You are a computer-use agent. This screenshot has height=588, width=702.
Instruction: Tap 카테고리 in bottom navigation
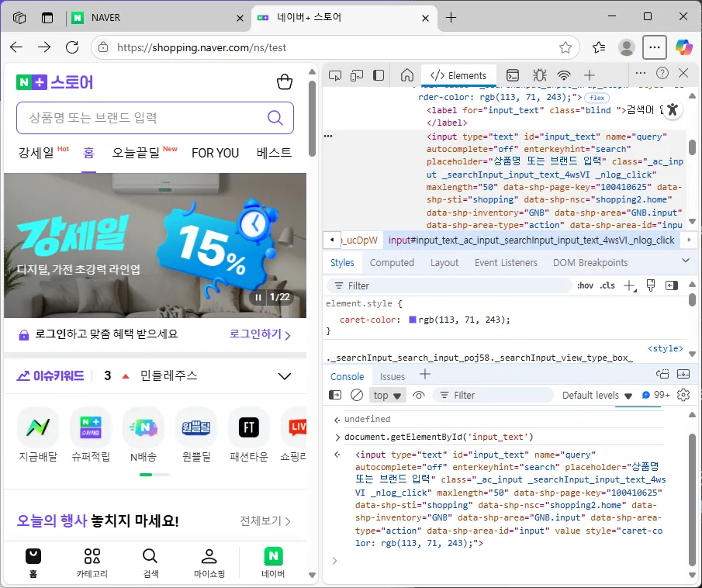point(92,562)
